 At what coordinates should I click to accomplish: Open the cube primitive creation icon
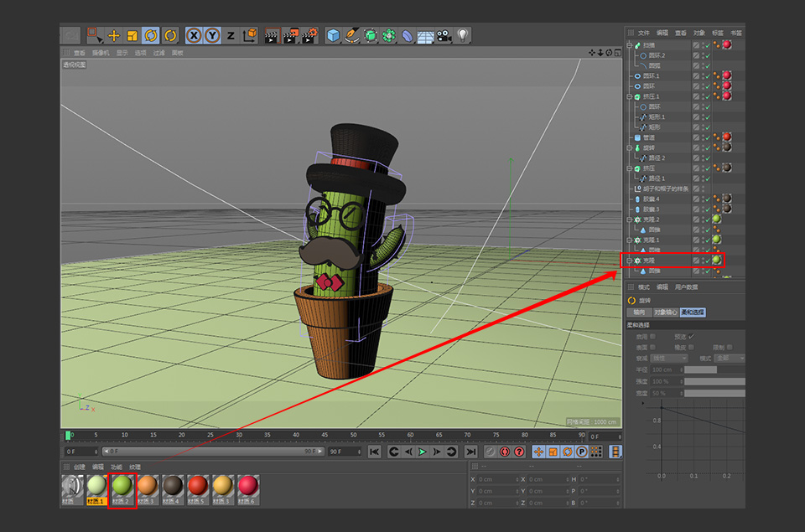[x=332, y=35]
